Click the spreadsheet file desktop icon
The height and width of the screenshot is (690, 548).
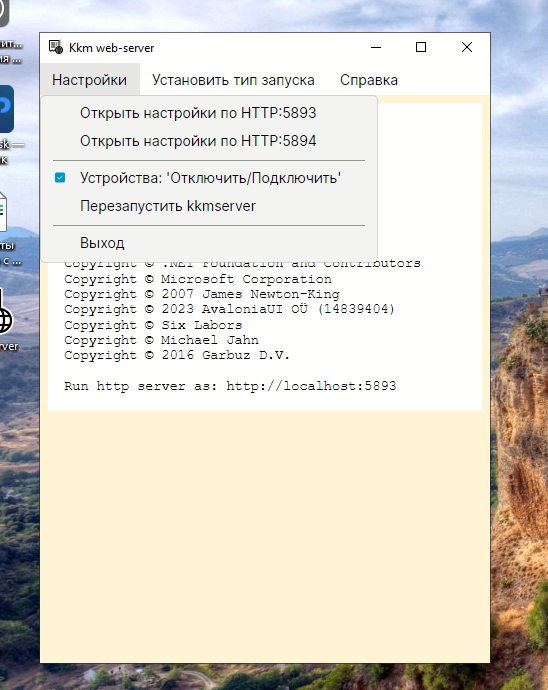(3, 212)
